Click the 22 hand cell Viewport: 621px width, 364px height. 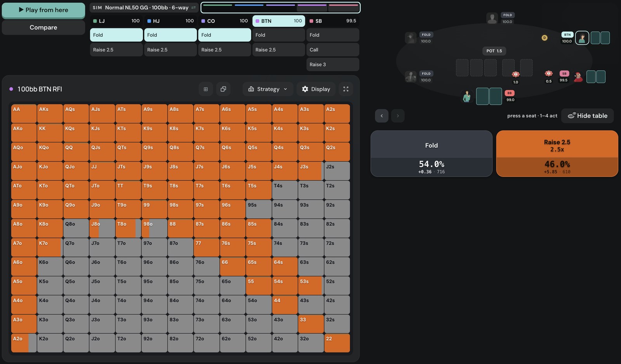click(337, 343)
